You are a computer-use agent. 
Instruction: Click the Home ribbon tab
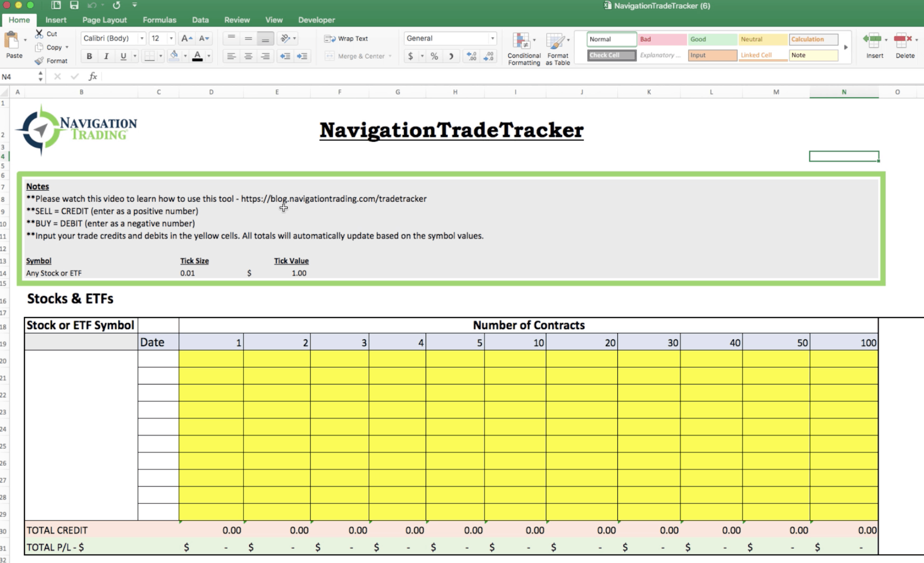coord(19,20)
